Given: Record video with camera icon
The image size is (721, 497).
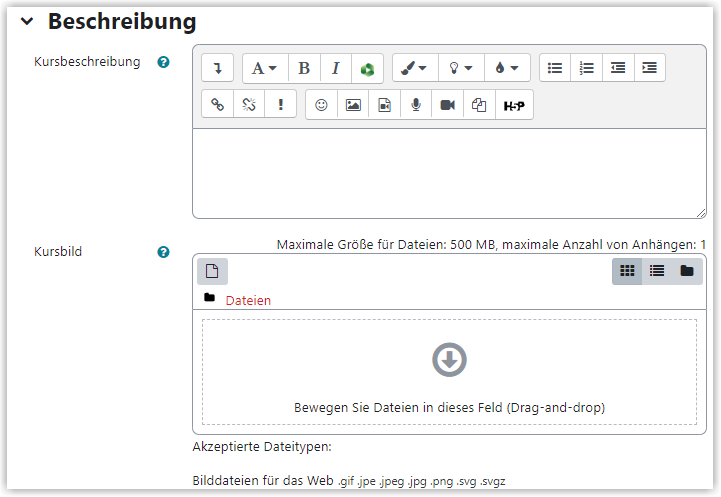Looking at the screenshot, I should pyautogui.click(x=447, y=105).
